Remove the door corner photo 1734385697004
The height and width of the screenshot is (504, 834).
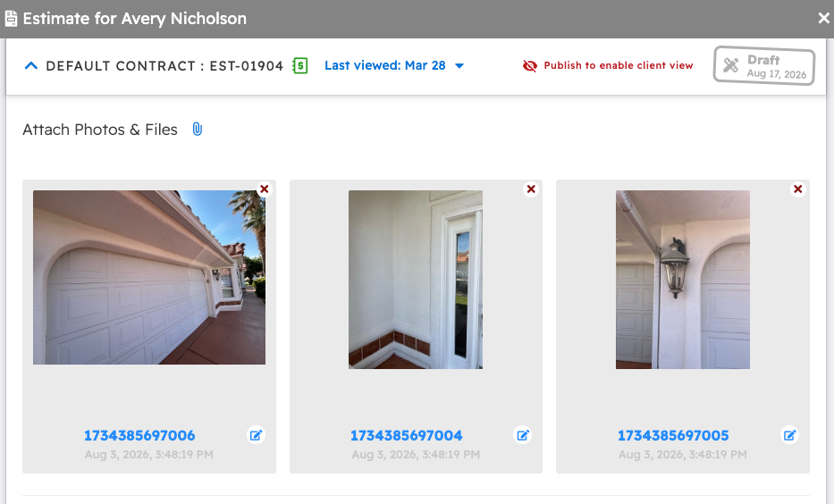click(531, 189)
